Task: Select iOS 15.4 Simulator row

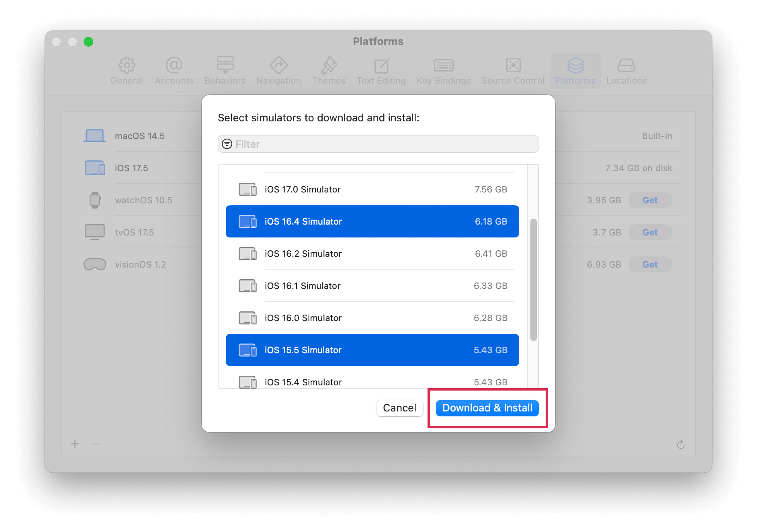Action: click(372, 381)
